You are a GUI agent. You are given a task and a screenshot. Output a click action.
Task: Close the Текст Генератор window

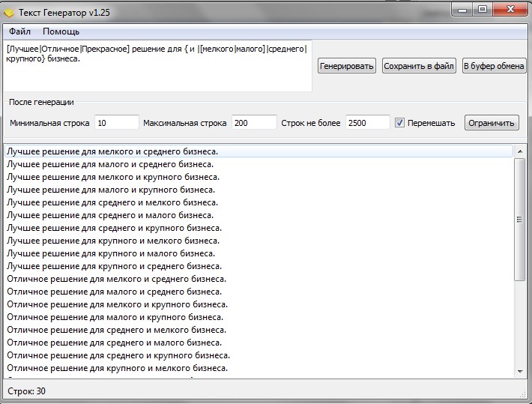pyautogui.click(x=510, y=10)
